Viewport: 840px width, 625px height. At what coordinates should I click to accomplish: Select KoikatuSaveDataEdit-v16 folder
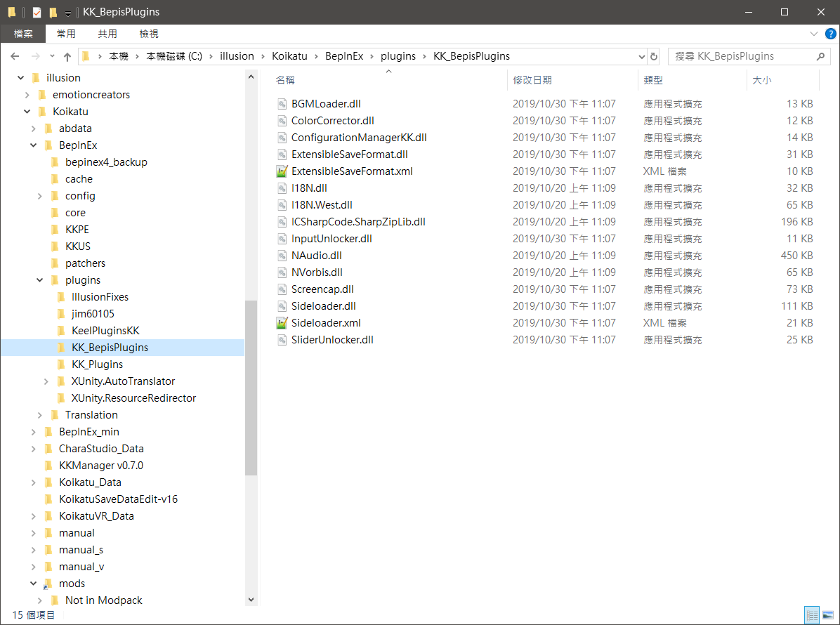[x=118, y=499]
